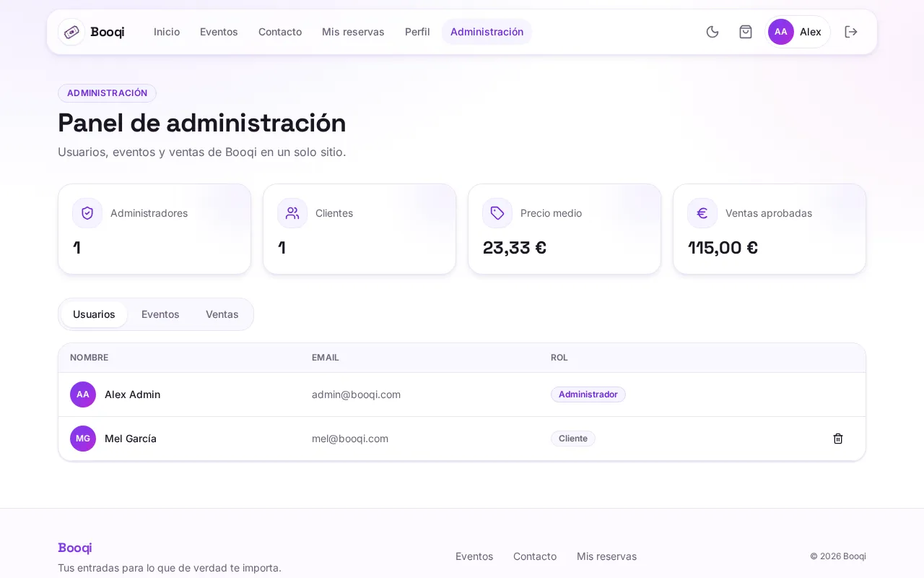Click the © 2026 Booqi copyright text
The image size is (924, 578).
(x=838, y=556)
